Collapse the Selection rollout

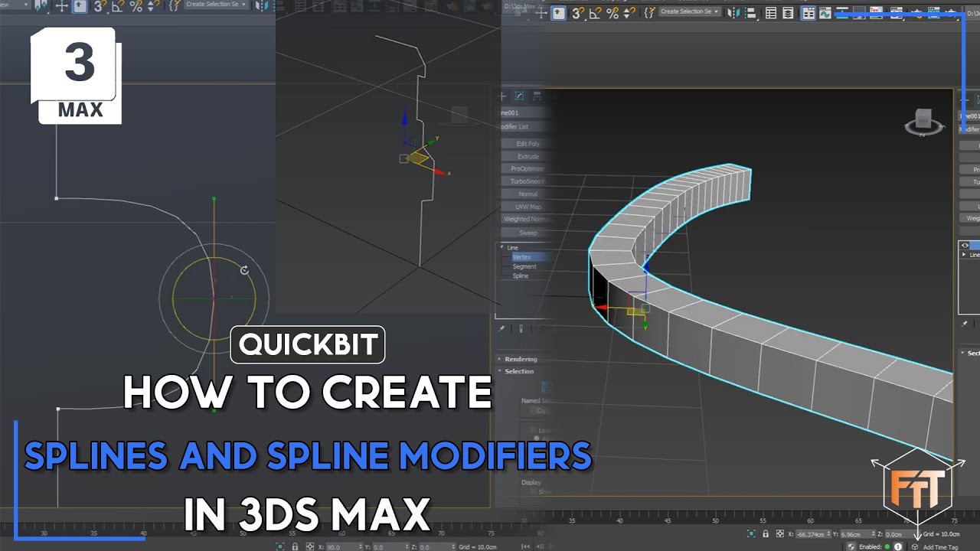pyautogui.click(x=519, y=371)
